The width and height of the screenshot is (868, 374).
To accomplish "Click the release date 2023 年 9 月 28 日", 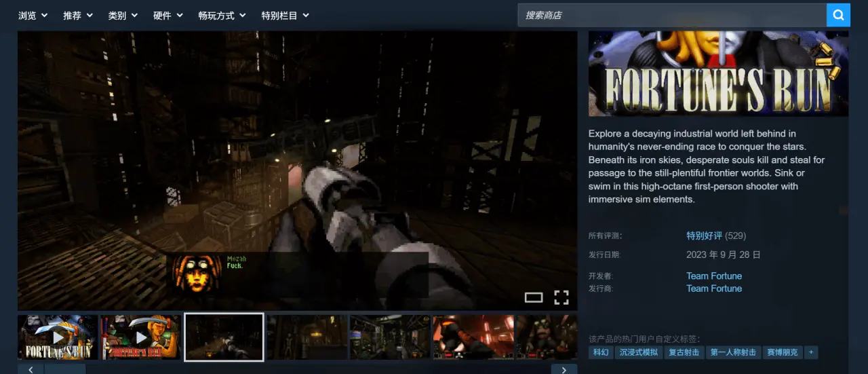I will point(724,255).
